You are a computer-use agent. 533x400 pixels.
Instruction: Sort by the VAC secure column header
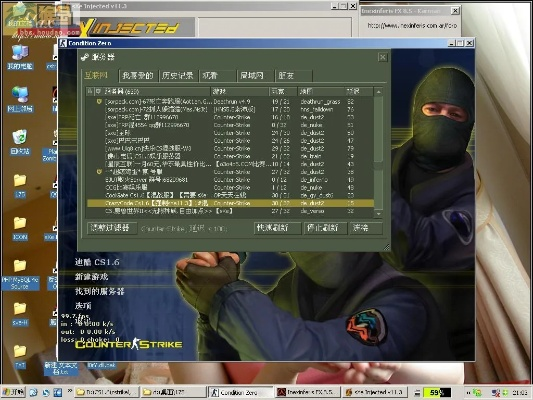[98, 91]
